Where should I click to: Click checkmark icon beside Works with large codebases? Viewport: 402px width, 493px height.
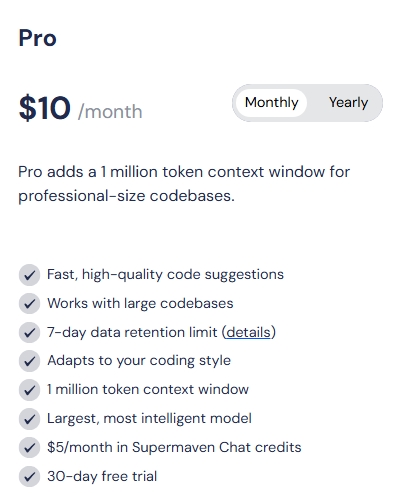(x=29, y=304)
